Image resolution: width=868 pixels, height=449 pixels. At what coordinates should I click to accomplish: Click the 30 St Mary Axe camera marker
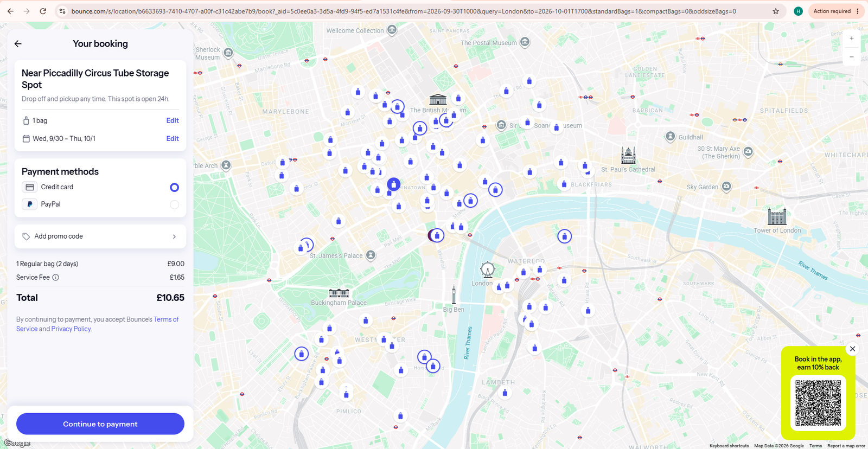pyautogui.click(x=748, y=151)
